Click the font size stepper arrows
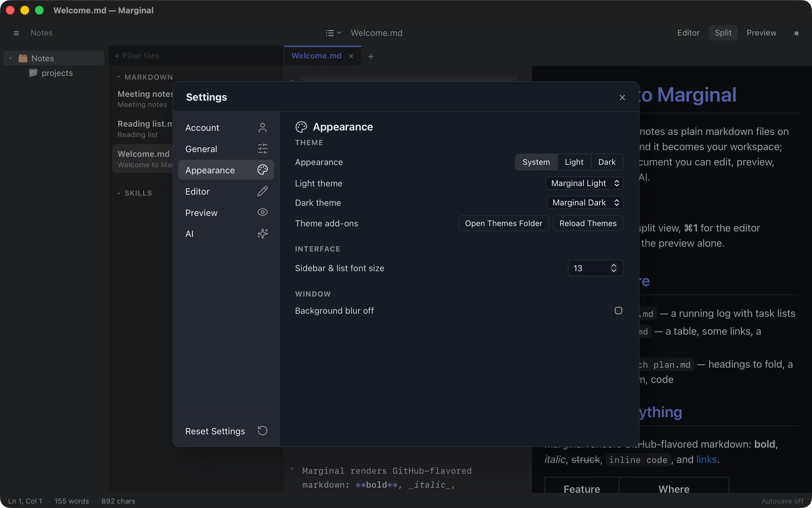Screen dimensions: 812x508 click(613, 268)
